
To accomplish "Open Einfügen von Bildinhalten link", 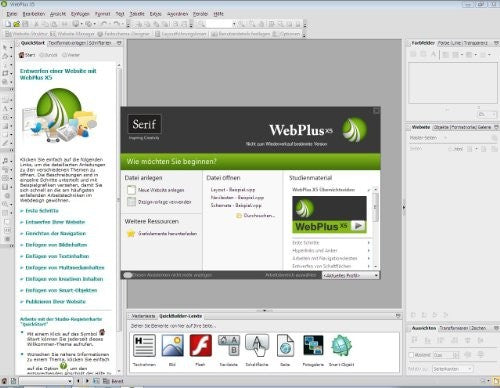I will [x=56, y=245].
